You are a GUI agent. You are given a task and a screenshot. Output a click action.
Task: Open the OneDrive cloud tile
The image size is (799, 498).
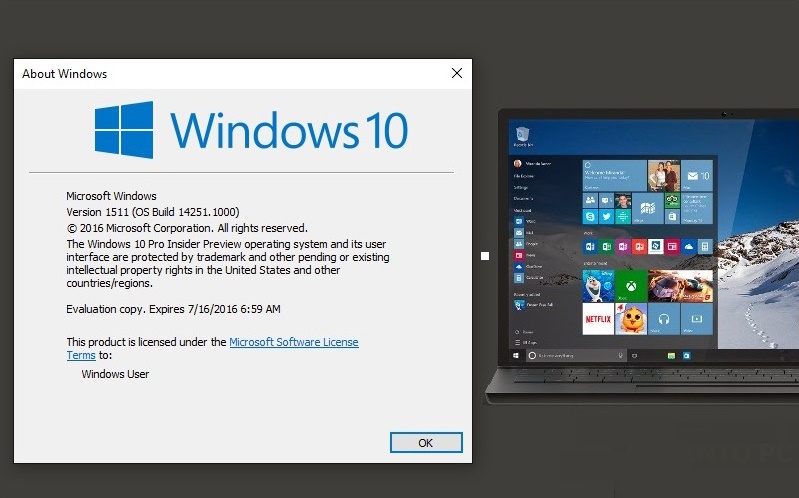pyautogui.click(x=688, y=247)
